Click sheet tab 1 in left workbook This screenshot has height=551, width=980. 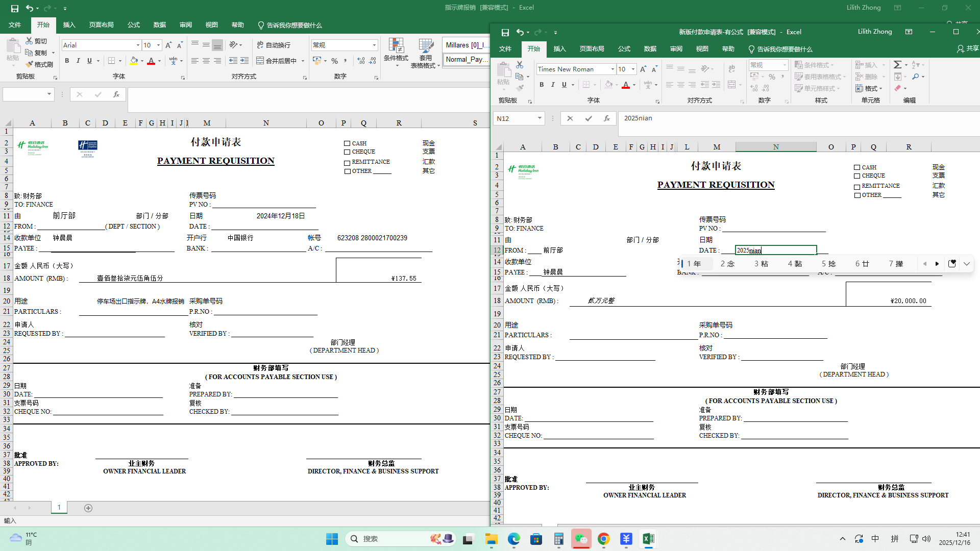click(x=59, y=507)
